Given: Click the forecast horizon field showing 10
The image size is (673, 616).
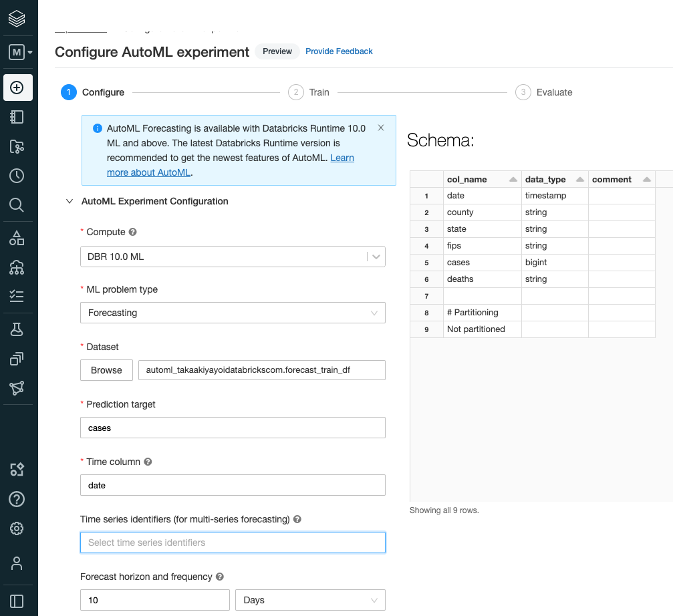Looking at the screenshot, I should pos(155,600).
